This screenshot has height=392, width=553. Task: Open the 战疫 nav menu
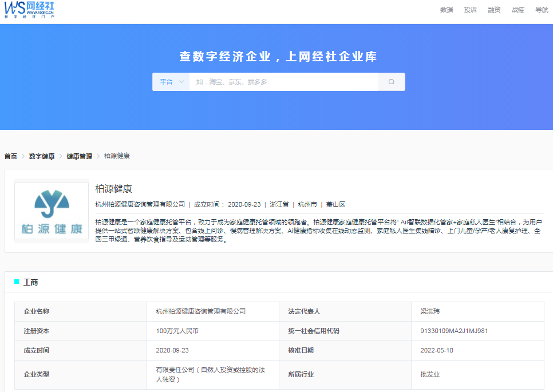point(518,10)
